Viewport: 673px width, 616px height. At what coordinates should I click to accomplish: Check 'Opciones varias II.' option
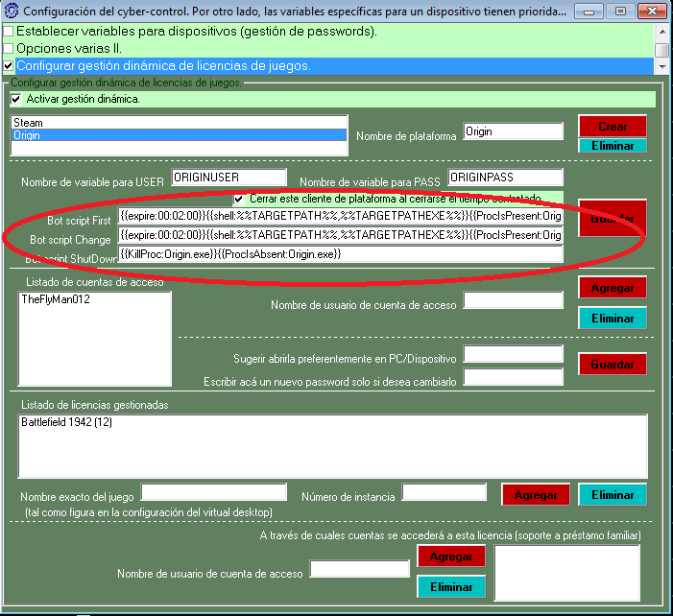click(x=9, y=49)
